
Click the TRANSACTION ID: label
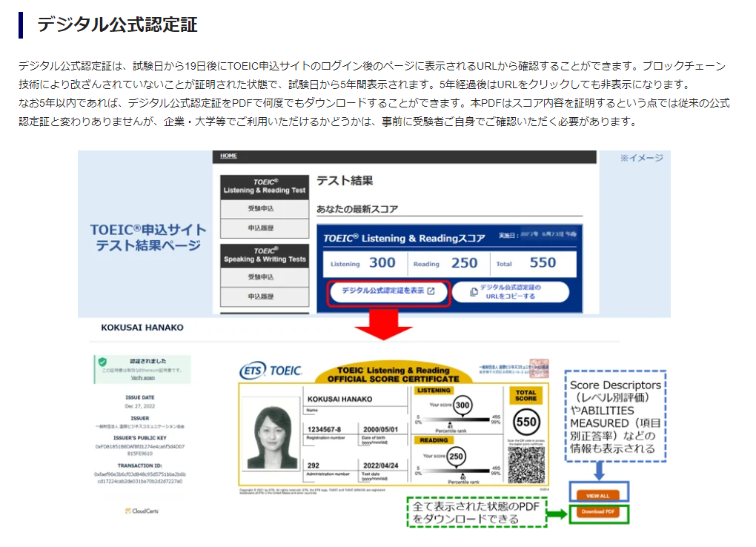point(140,465)
